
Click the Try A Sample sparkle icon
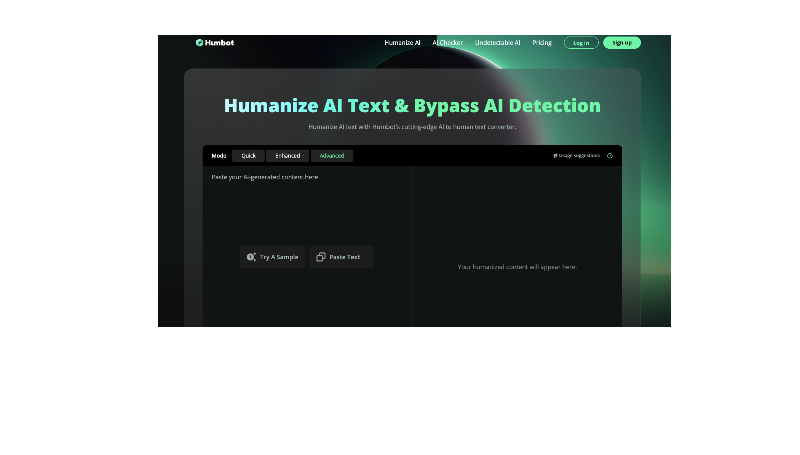pos(251,257)
